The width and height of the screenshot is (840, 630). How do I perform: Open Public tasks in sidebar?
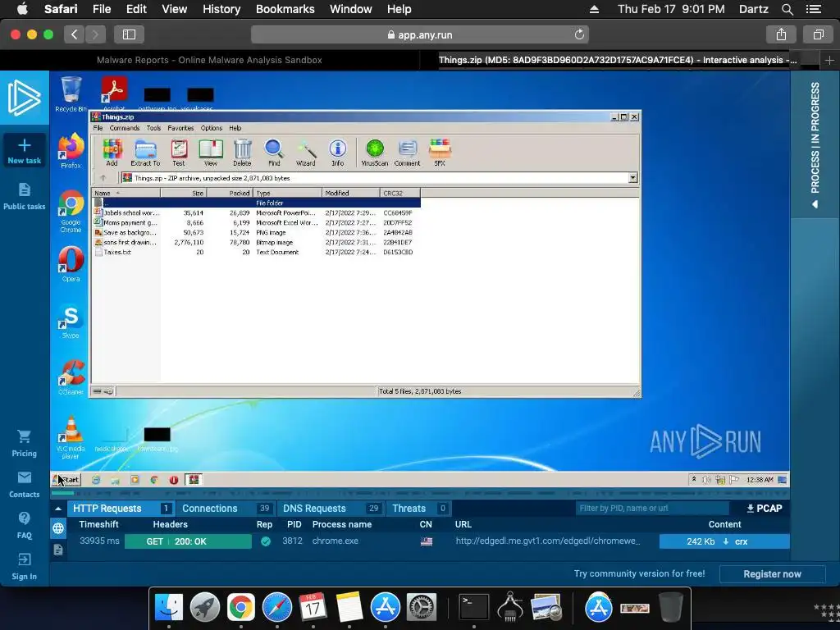(x=24, y=196)
